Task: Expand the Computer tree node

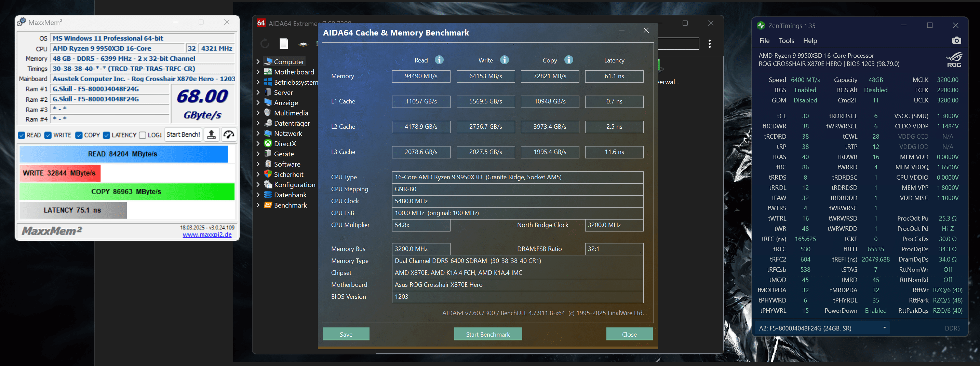Action: (258, 61)
